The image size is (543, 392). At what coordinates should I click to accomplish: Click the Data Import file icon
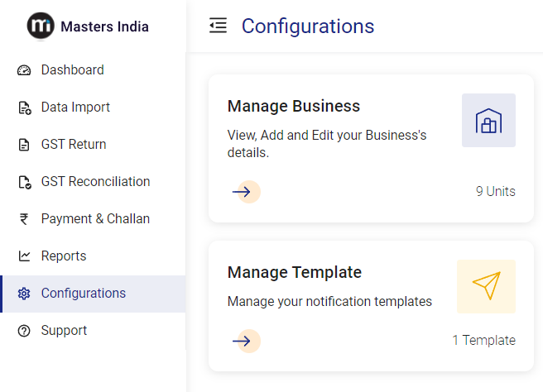[24, 108]
